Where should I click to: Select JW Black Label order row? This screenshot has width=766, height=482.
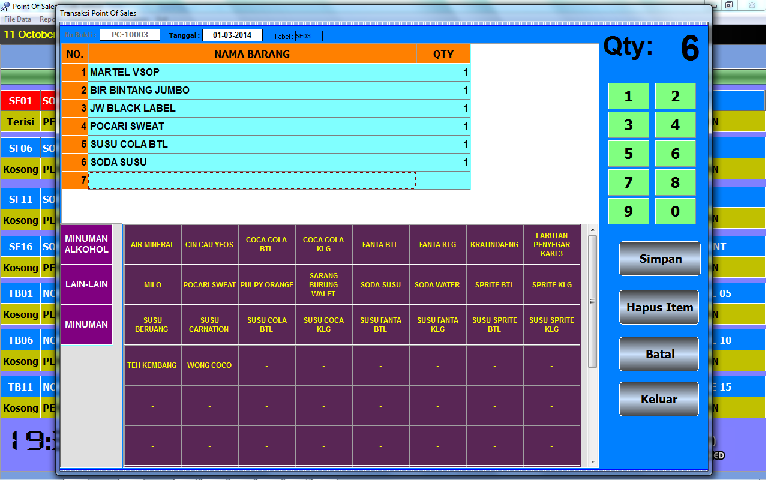pyautogui.click(x=252, y=108)
